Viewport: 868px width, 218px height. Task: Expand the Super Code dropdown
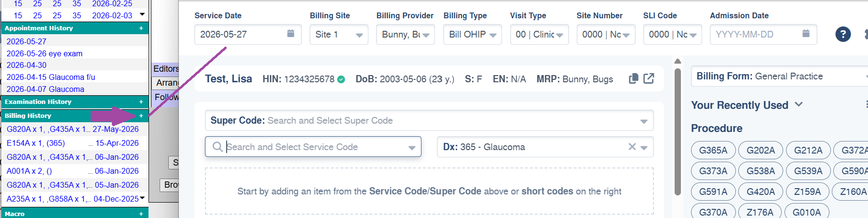click(x=644, y=121)
